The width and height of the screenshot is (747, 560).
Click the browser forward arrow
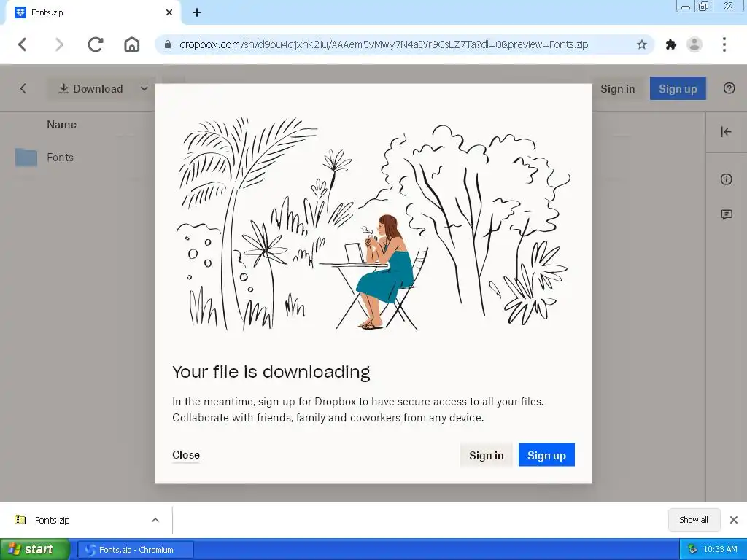[59, 44]
